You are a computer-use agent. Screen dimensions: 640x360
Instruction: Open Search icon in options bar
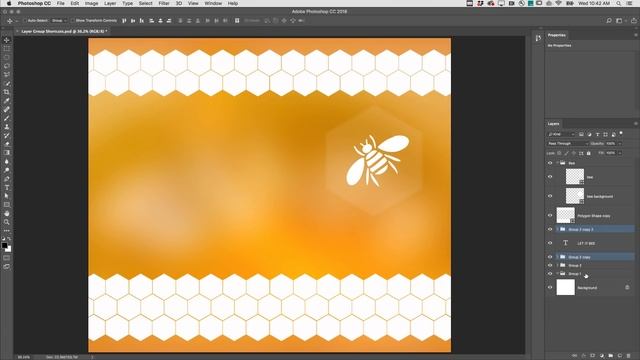[x=609, y=20]
